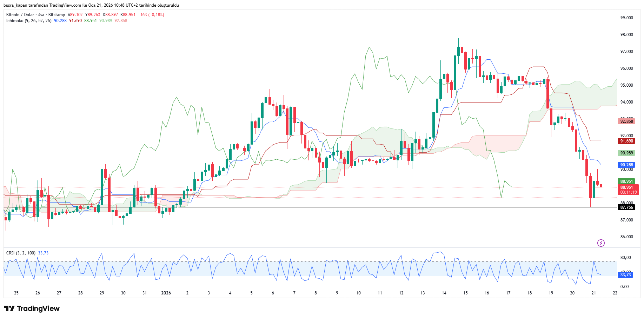Click the blue 33,73 CRSI axis label
The image size is (644, 319).
pos(625,275)
